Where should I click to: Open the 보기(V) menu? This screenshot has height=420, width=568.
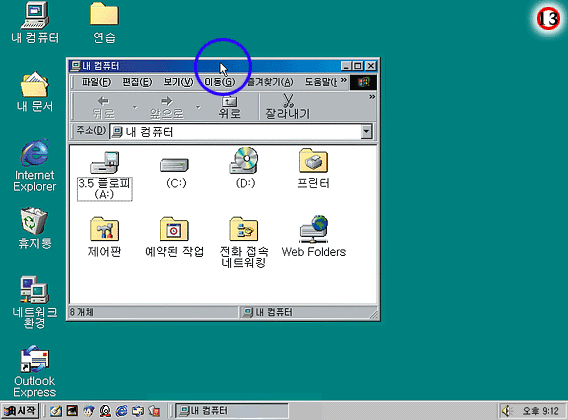tap(178, 82)
